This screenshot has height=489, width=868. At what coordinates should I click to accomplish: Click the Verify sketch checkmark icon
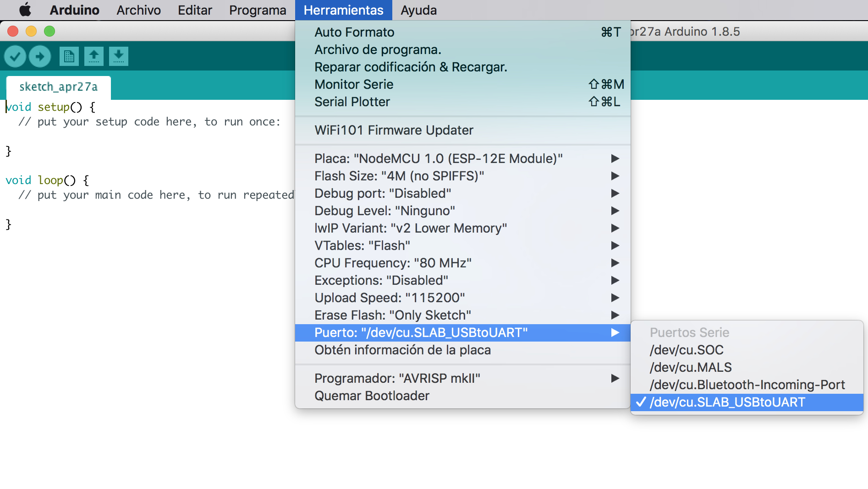pyautogui.click(x=15, y=56)
